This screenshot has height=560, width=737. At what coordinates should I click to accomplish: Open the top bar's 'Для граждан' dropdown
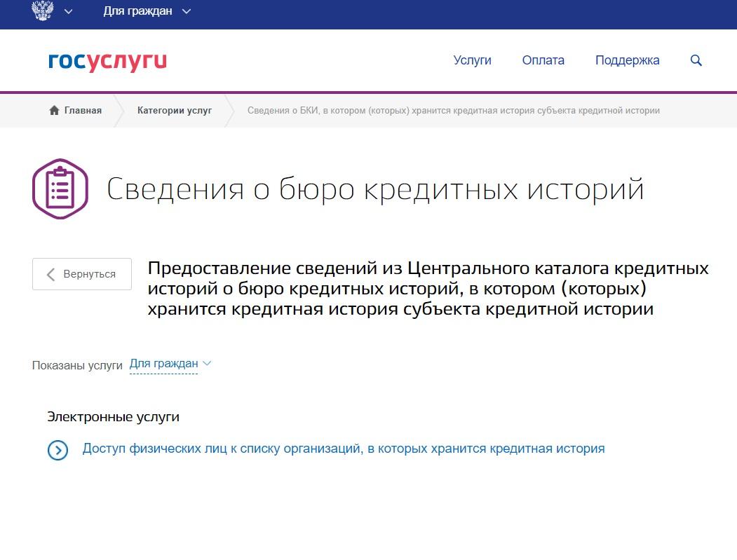pos(147,11)
